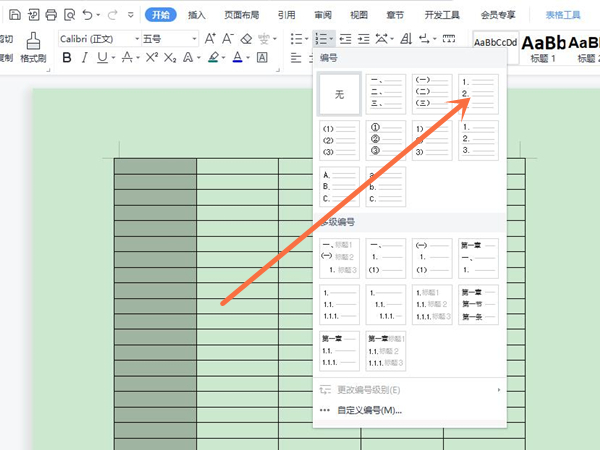600x450 pixels.
Task: Click the Undo arrow icon
Action: (x=88, y=15)
